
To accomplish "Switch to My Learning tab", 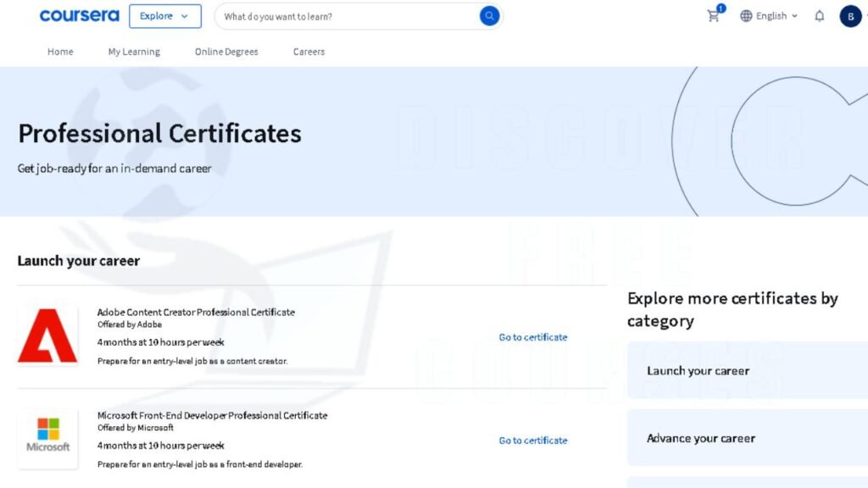I will point(134,52).
